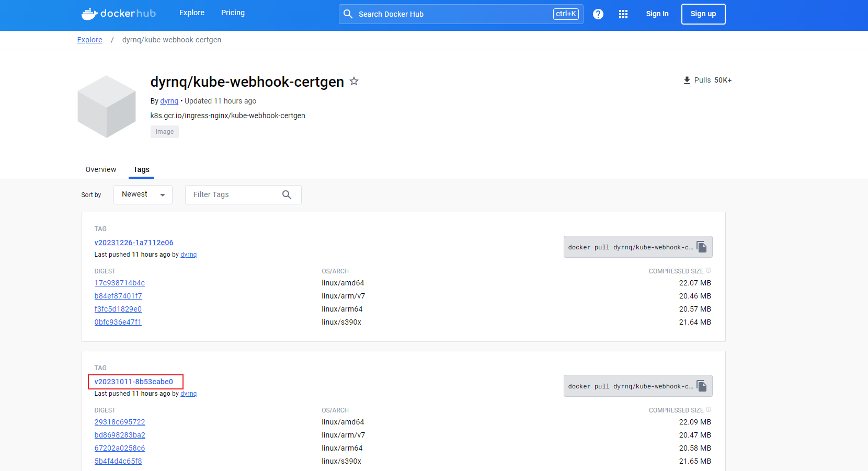868x471 pixels.
Task: Click the first docker pull command text
Action: 630,247
